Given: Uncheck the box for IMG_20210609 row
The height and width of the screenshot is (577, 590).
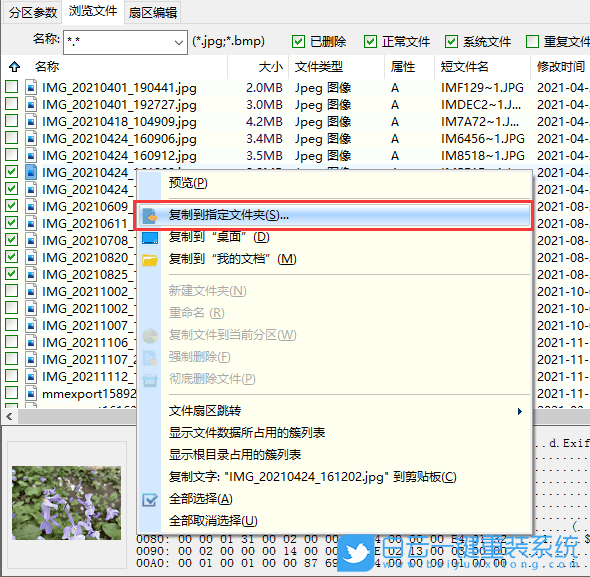Looking at the screenshot, I should tap(12, 206).
